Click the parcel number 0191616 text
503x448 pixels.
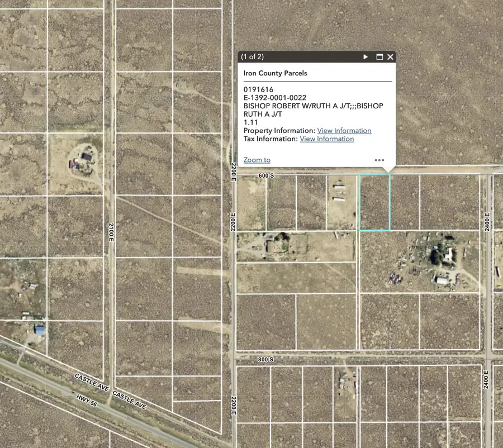point(258,89)
